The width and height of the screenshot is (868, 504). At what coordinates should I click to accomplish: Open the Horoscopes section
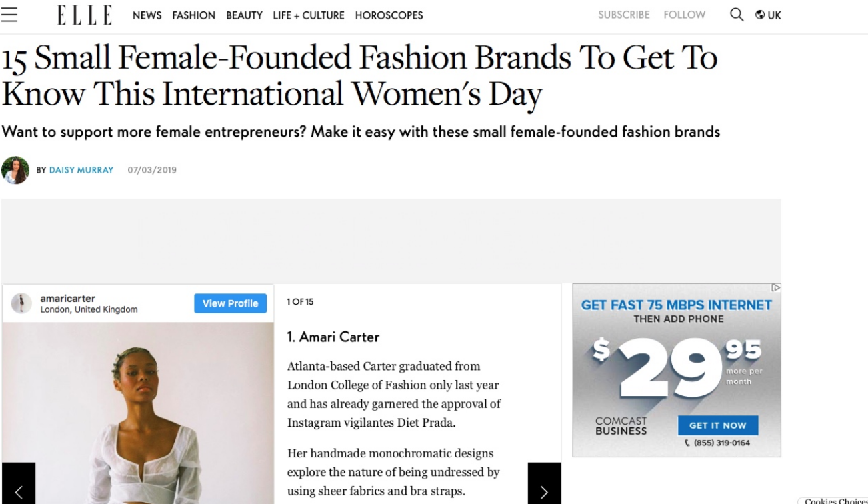(389, 15)
